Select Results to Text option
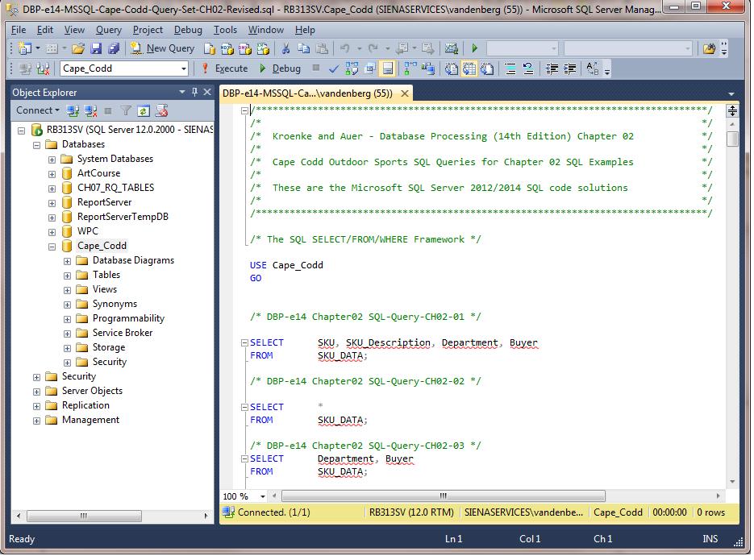The height and width of the screenshot is (560, 754). click(451, 69)
